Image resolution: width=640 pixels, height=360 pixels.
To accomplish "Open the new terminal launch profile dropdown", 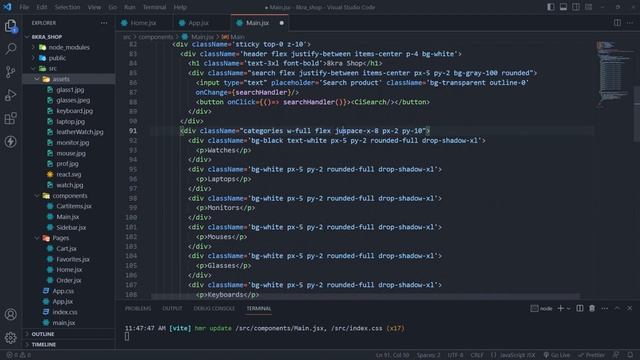I will pyautogui.click(x=568, y=309).
